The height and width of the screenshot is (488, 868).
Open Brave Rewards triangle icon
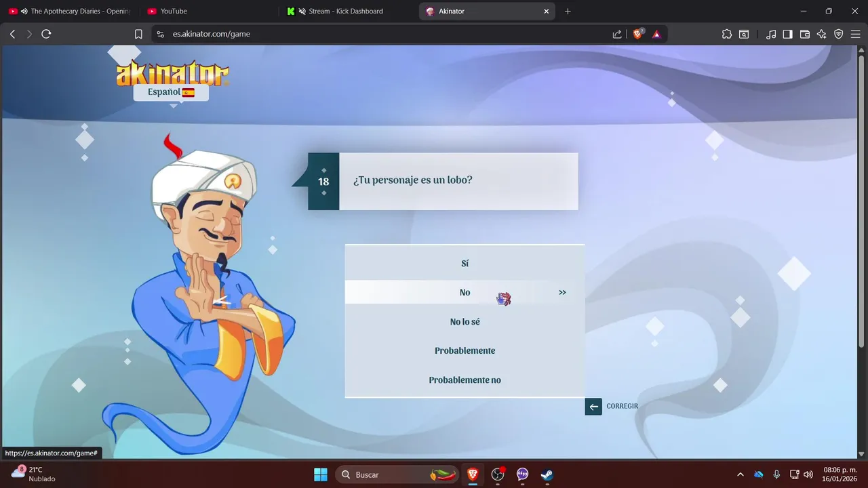point(656,34)
